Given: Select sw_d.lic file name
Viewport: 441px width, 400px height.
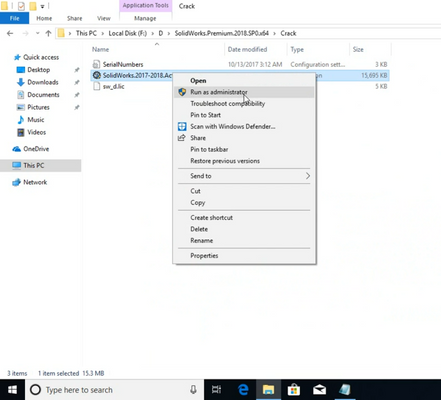Looking at the screenshot, I should click(x=113, y=86).
